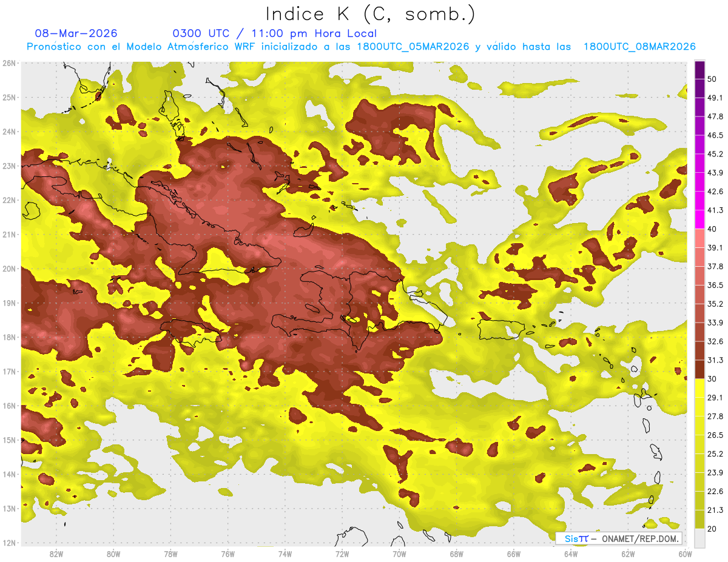Click the yellow swatch between 30 and 29.1
Viewport: 728px width, 562px height.
699,388
